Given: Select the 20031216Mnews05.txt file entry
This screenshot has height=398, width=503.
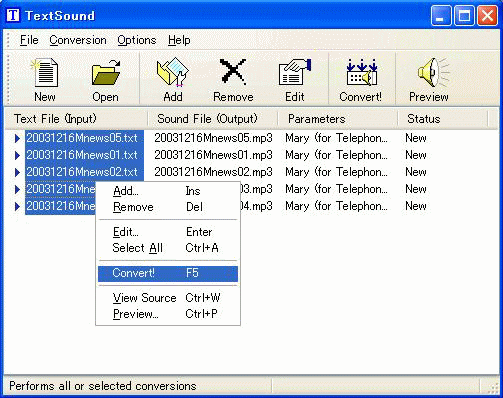Looking at the screenshot, I should pyautogui.click(x=82, y=138).
